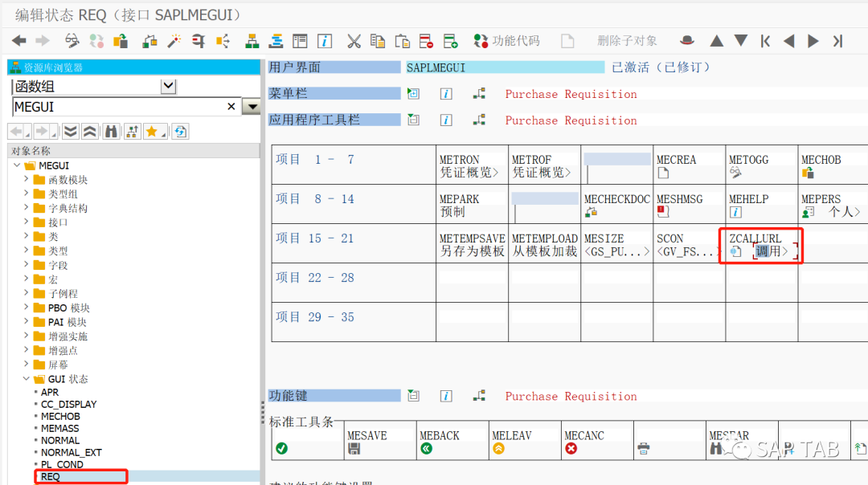Click the ZCALLURL 调用 cell
Screen dimensions: 868x485
[x=761, y=244]
